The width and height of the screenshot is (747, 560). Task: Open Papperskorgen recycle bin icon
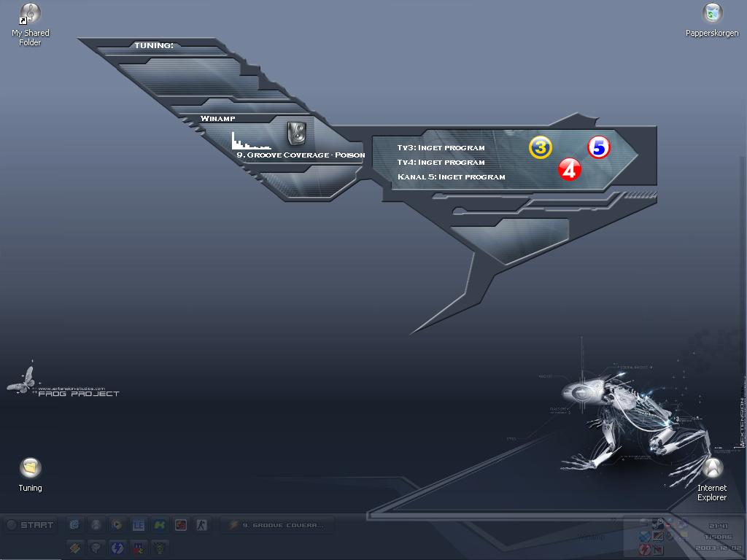click(712, 20)
